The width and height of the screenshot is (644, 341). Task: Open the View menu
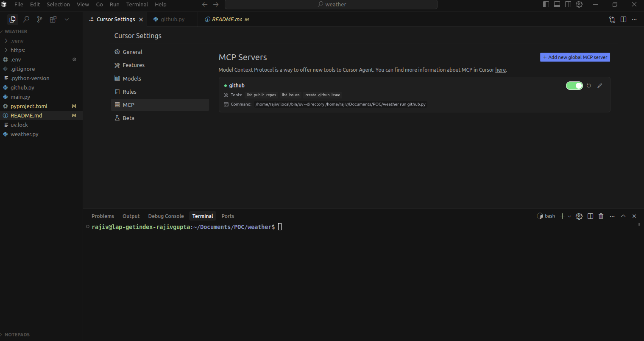(83, 4)
